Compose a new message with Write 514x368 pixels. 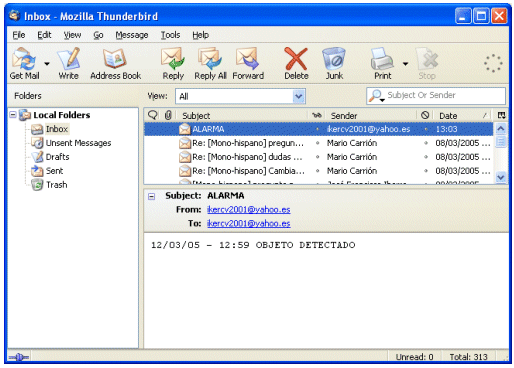coord(69,63)
